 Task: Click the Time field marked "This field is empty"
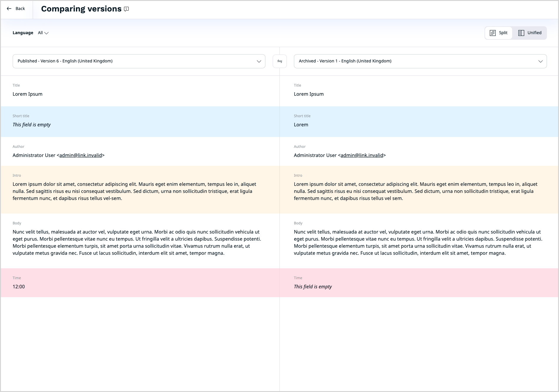[313, 286]
